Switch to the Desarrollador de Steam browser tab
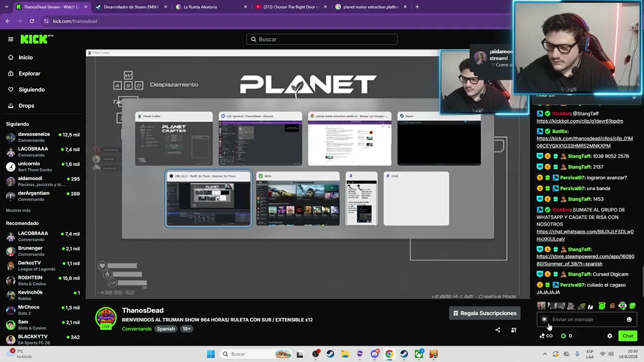Screen dimensions: 644x362 pyautogui.click(x=131, y=7)
